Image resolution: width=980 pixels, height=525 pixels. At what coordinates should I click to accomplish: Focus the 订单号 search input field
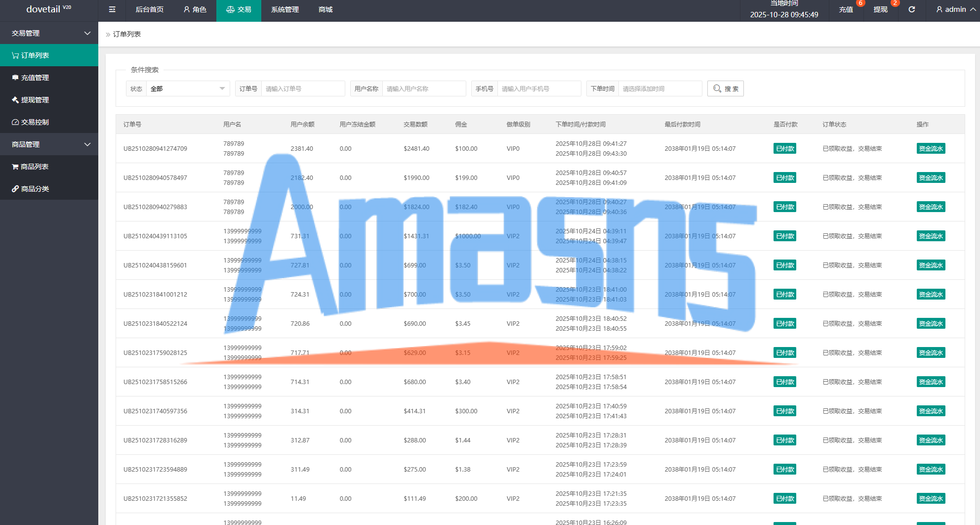[303, 88]
